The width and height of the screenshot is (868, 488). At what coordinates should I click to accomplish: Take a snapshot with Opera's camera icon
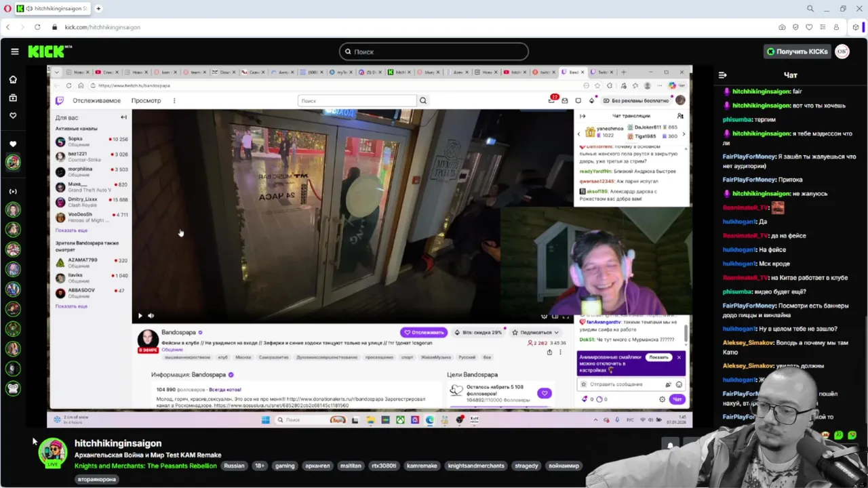pos(782,27)
